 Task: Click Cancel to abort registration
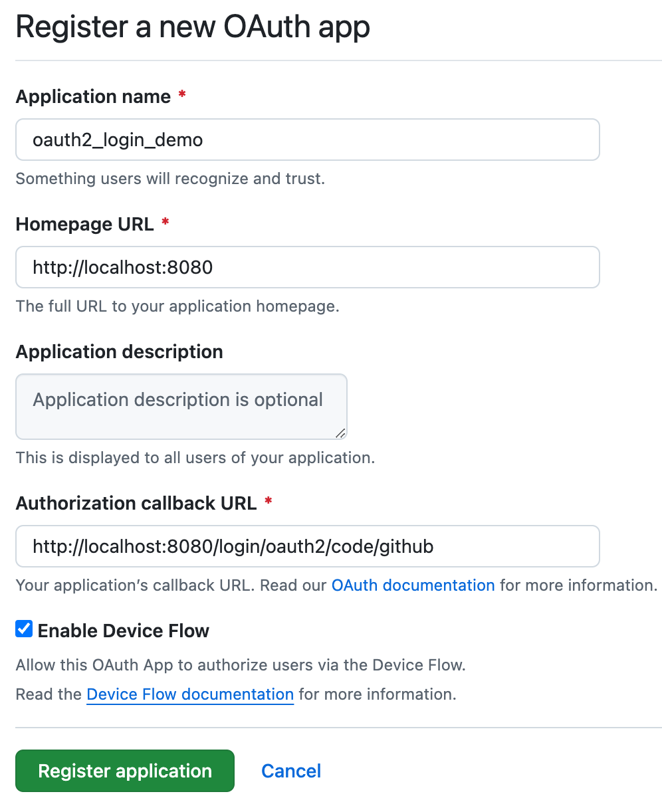pos(291,771)
